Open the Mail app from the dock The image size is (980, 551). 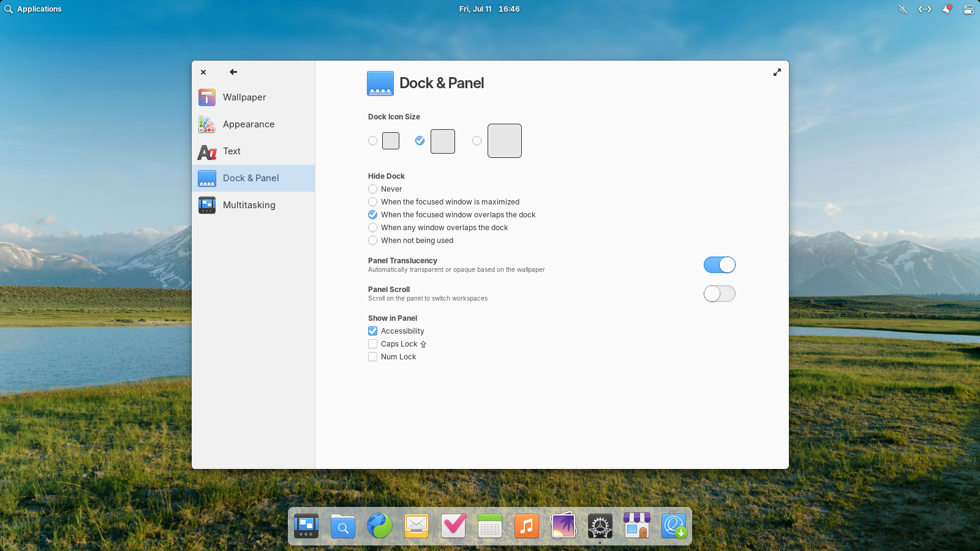(x=417, y=526)
